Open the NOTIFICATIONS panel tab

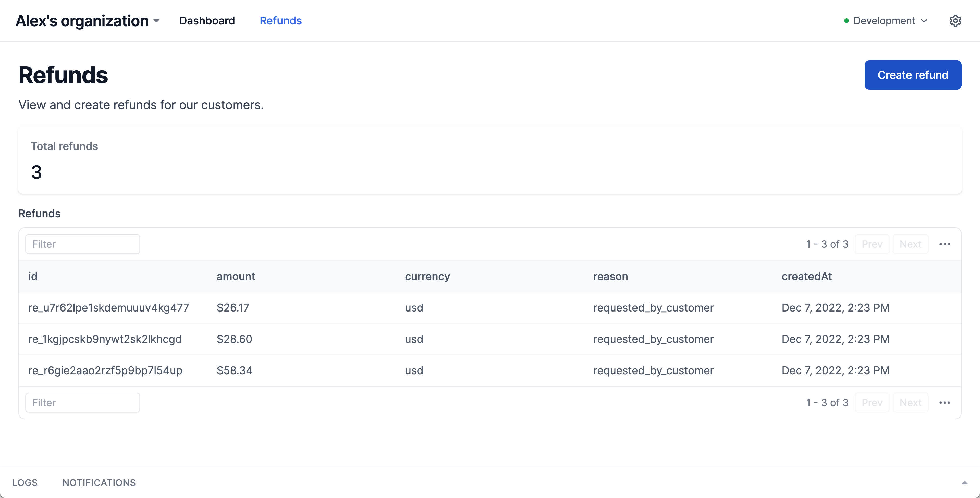tap(99, 482)
